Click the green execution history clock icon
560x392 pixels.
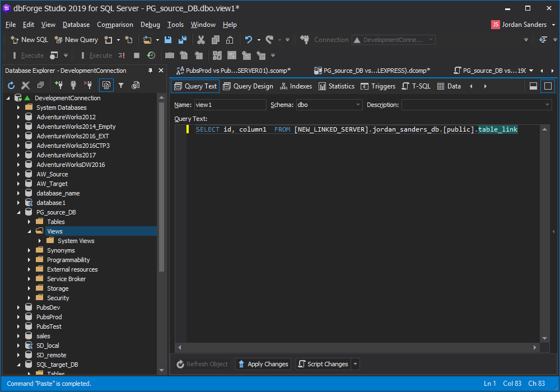click(x=151, y=55)
